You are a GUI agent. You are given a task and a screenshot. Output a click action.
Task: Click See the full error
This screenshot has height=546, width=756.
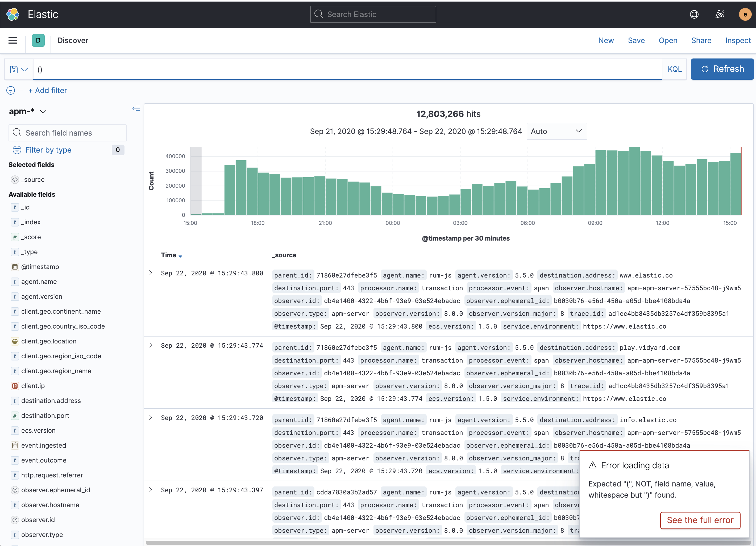700,520
